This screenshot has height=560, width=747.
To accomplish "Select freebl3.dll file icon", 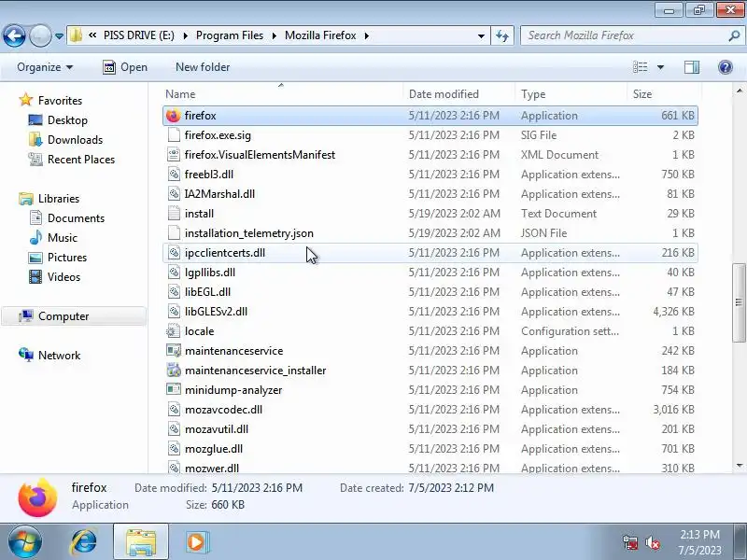I will tap(174, 175).
